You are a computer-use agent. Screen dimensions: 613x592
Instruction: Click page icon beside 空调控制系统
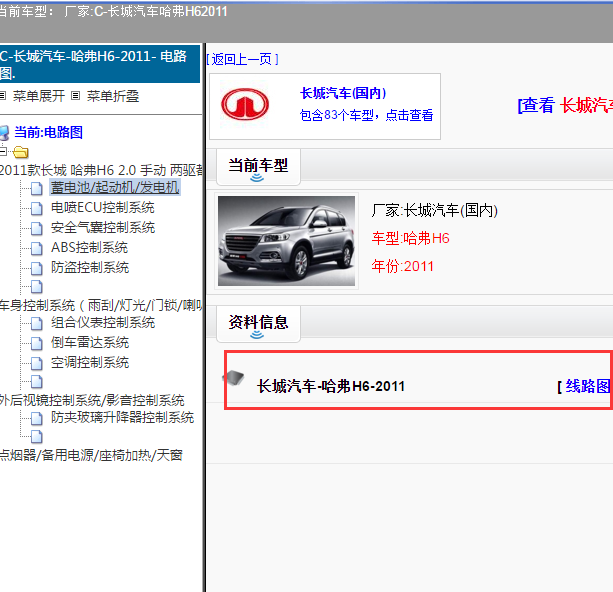(x=37, y=363)
